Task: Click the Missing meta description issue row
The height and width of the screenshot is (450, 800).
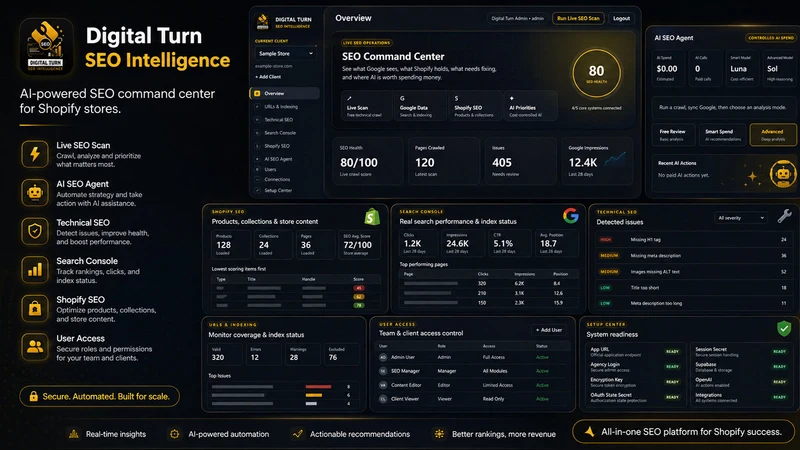Action: pyautogui.click(x=693, y=256)
